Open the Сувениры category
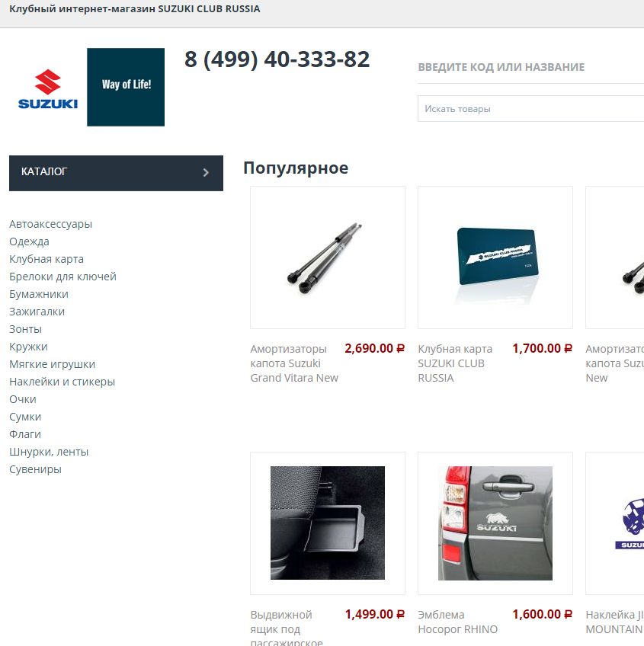644x646 pixels. point(36,470)
